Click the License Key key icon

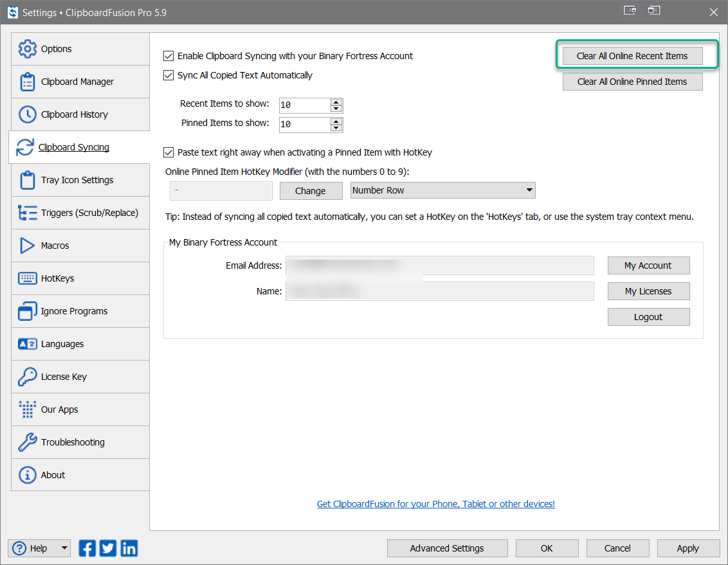point(28,377)
